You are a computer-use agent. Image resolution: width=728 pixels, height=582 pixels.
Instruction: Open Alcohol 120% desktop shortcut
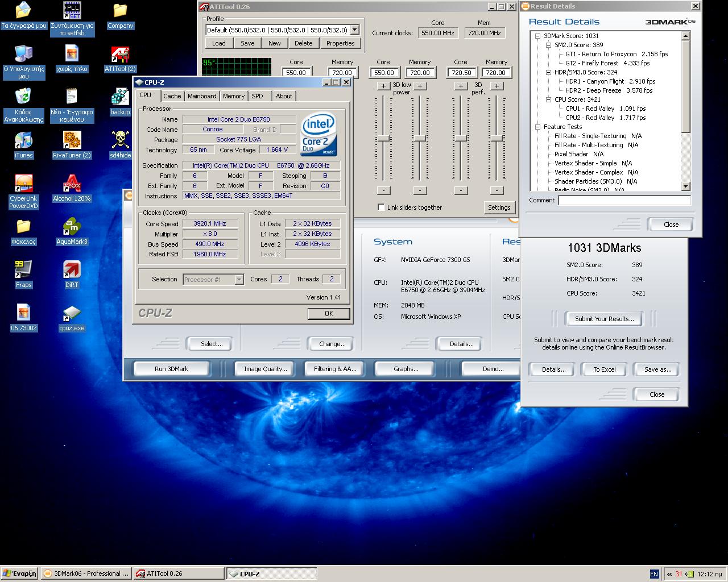click(72, 189)
